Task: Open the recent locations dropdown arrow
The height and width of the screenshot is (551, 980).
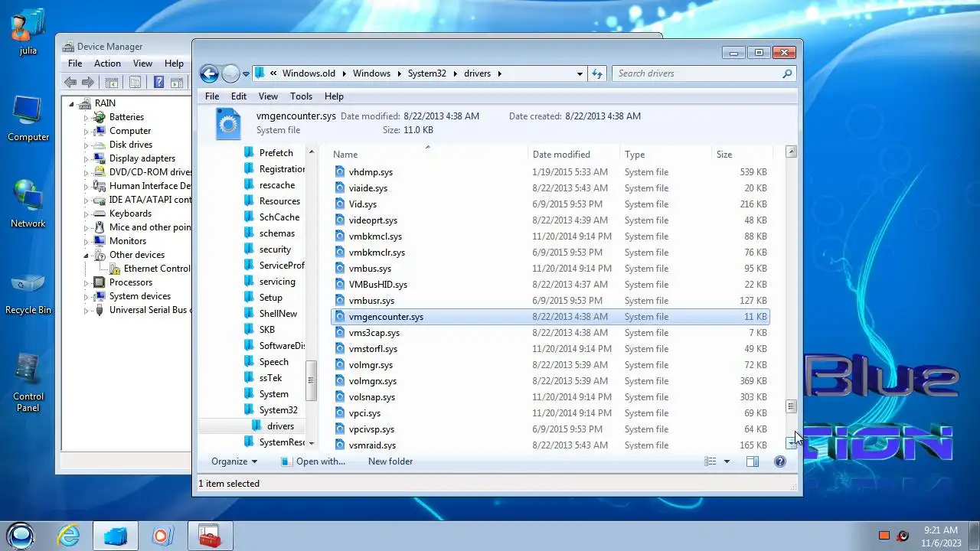Action: (x=246, y=74)
